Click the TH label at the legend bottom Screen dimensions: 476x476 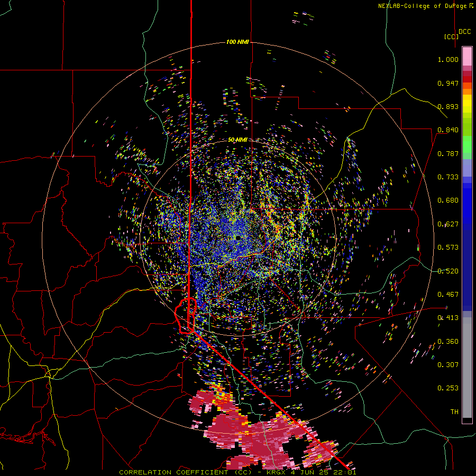point(454,412)
